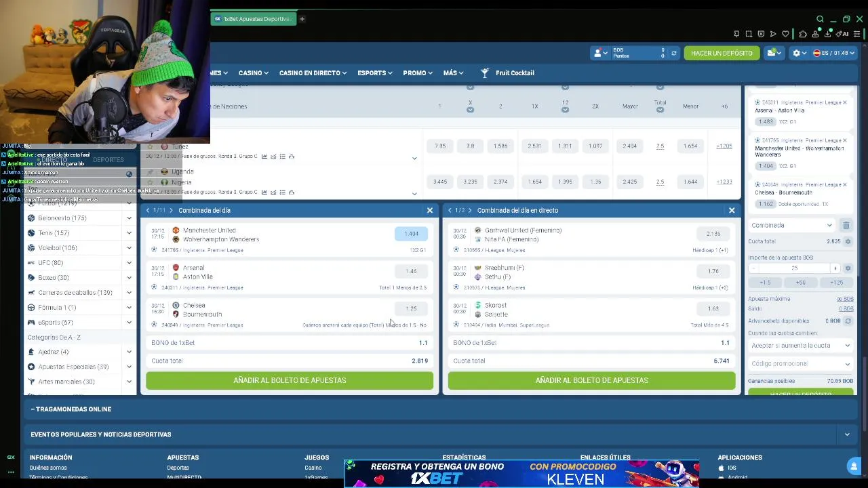868x488 pixels.
Task: Open the user account icon in header
Action: (x=599, y=53)
